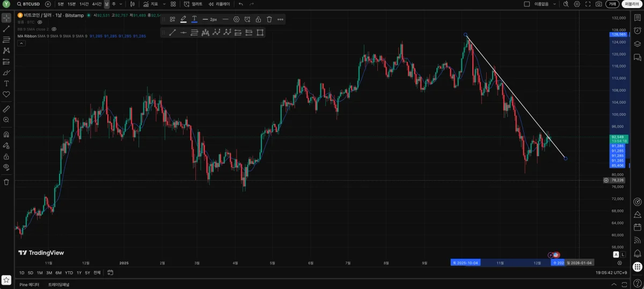Viewport: 644px width, 289px height.
Task: Change text color with T swatch
Action: tap(194, 19)
